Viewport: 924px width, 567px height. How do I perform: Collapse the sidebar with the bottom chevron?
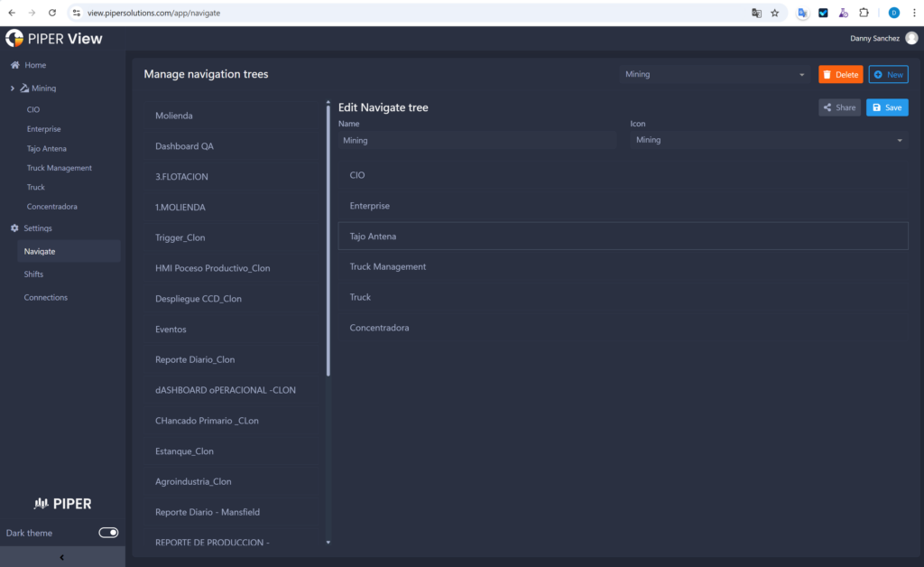pyautogui.click(x=61, y=557)
